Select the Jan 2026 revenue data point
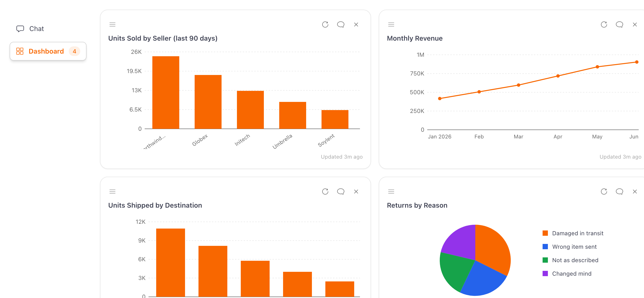Image resolution: width=644 pixels, height=298 pixels. (440, 99)
